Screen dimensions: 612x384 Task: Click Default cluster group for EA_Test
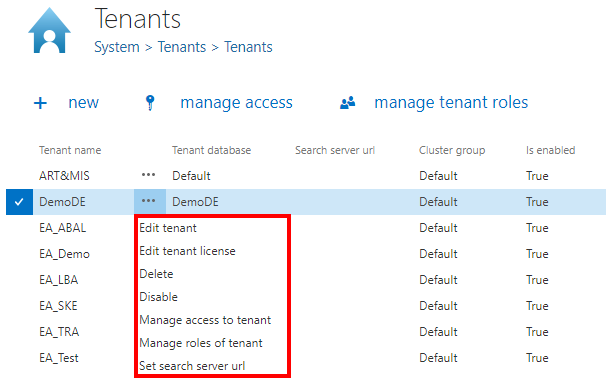438,358
